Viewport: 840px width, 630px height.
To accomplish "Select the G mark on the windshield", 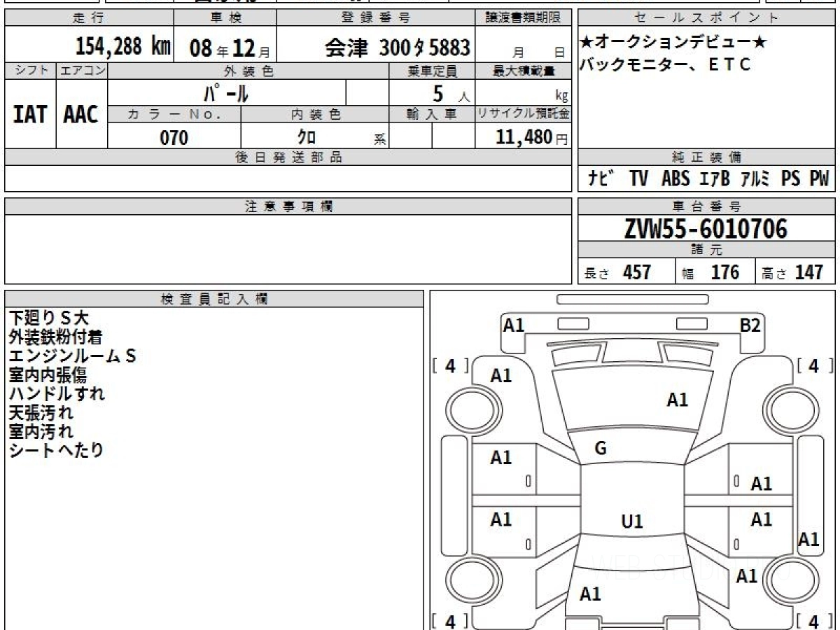I will click(x=601, y=449).
